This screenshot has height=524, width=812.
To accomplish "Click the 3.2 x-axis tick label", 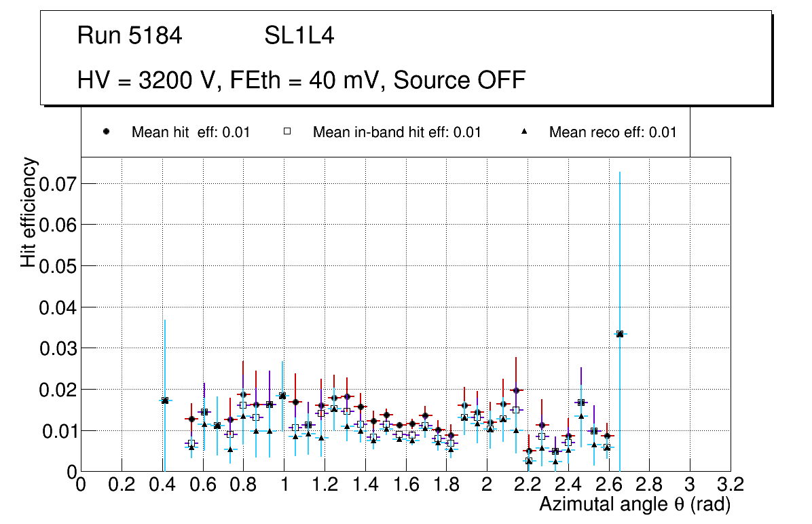I will pyautogui.click(x=731, y=485).
